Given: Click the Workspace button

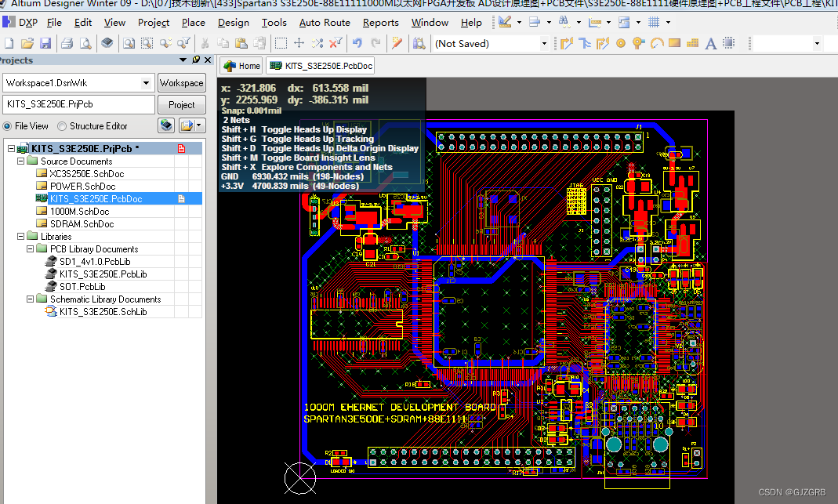Looking at the screenshot, I should tap(182, 83).
